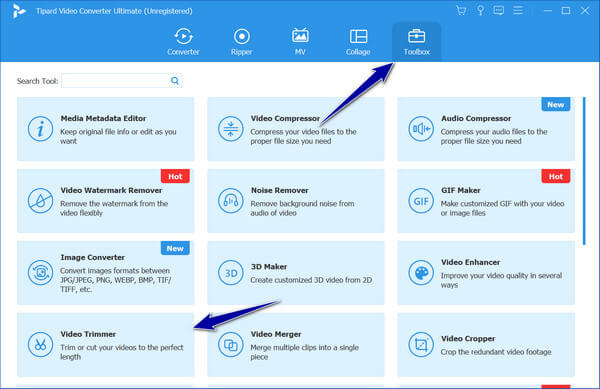Open 3D Maker title
Screen dimensions: 600x389
click(269, 267)
